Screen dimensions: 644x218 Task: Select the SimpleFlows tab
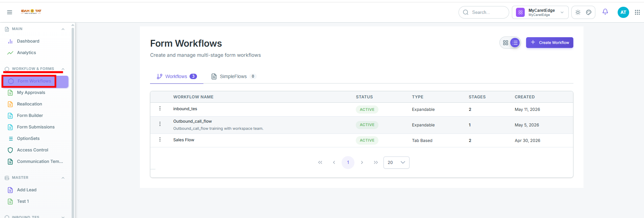(x=234, y=76)
